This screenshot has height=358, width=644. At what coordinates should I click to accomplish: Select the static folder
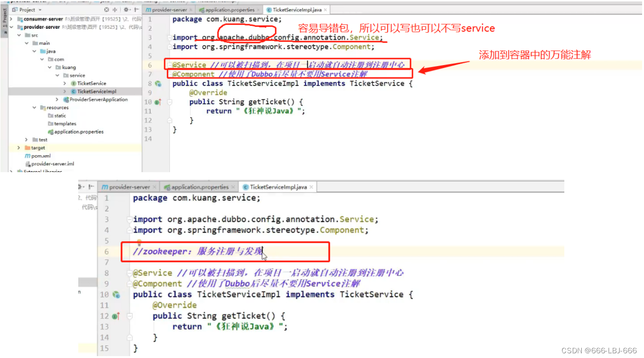[60, 116]
